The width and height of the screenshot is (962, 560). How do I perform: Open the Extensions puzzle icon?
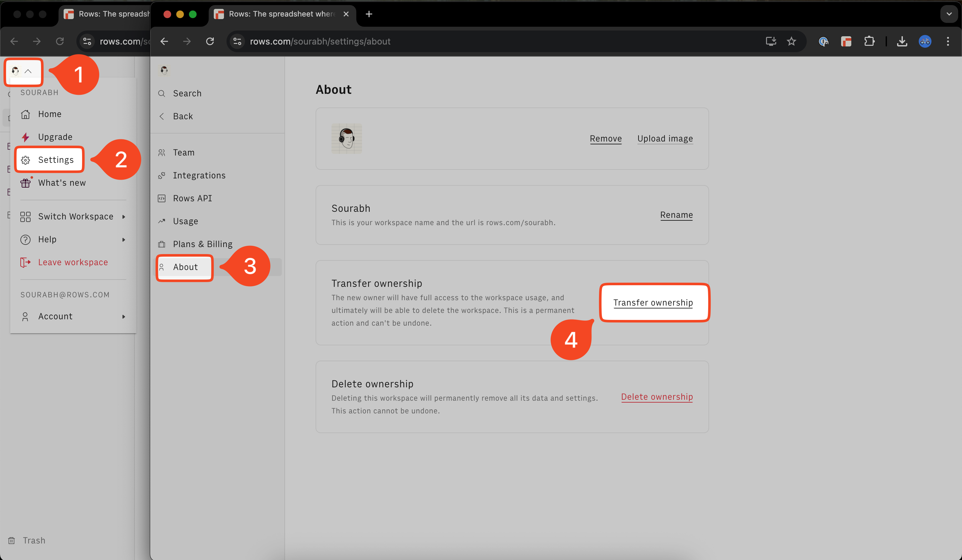[869, 41]
